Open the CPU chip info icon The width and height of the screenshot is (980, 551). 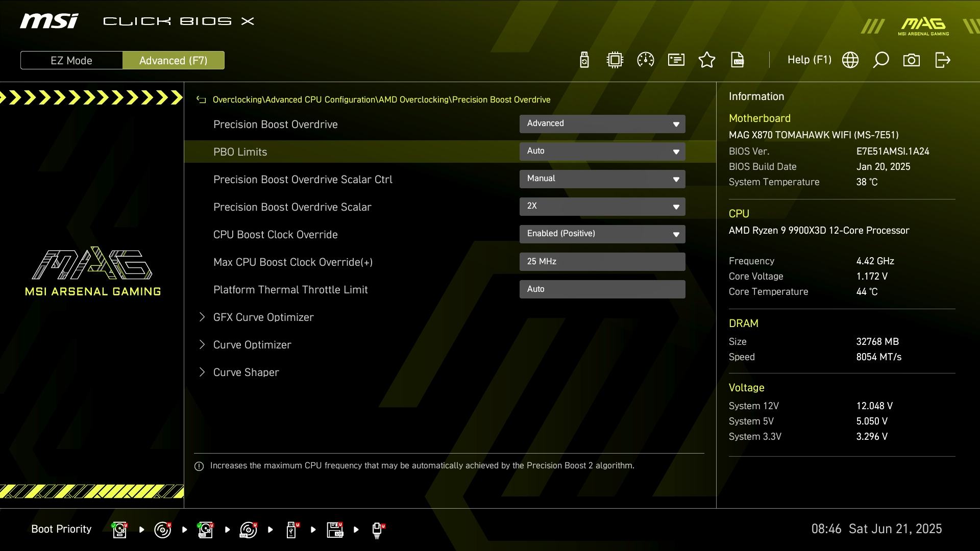(615, 60)
